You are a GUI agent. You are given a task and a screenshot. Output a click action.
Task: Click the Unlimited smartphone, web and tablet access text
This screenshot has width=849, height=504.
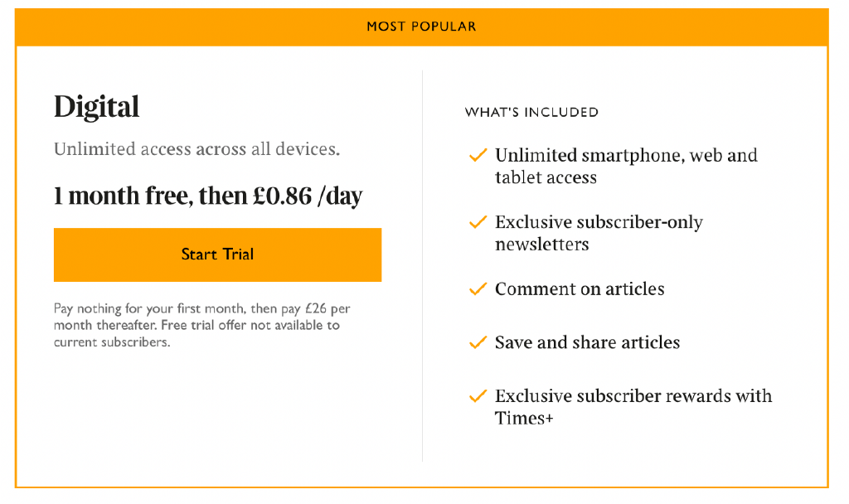click(626, 166)
